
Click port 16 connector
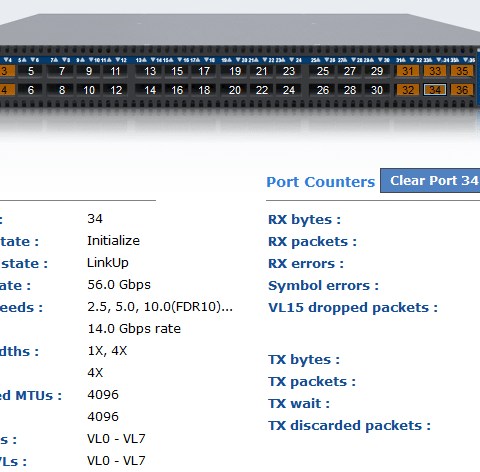[x=177, y=90]
